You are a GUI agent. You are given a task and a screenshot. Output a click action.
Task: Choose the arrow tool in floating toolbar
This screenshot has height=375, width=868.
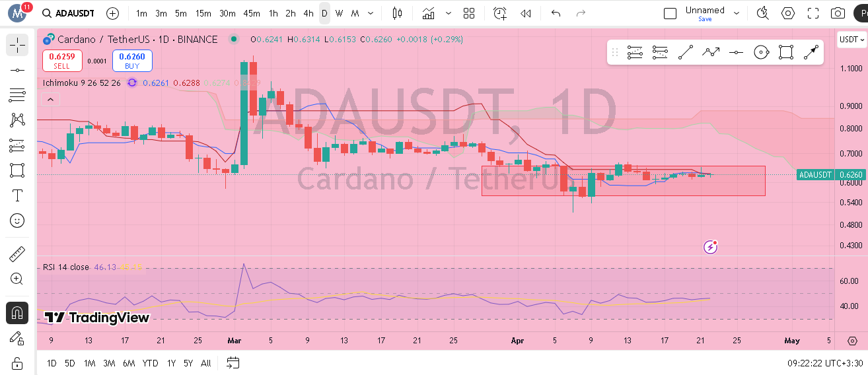pyautogui.click(x=811, y=53)
